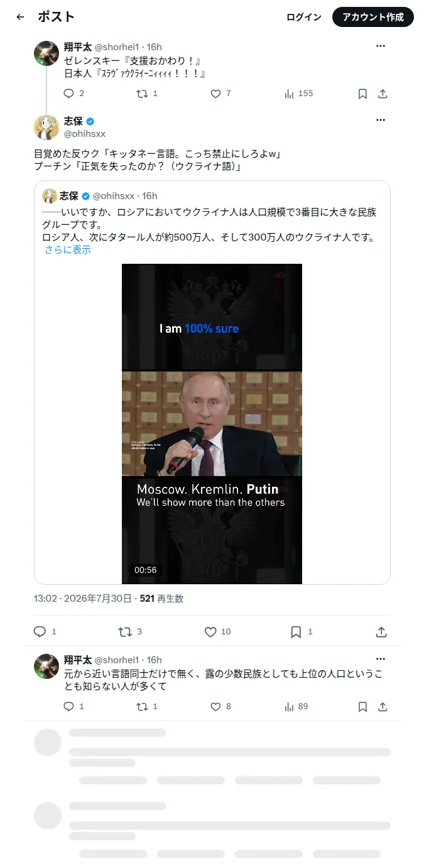This screenshot has height=868, width=424.
Task: Click the ログイン button
Action: (304, 17)
